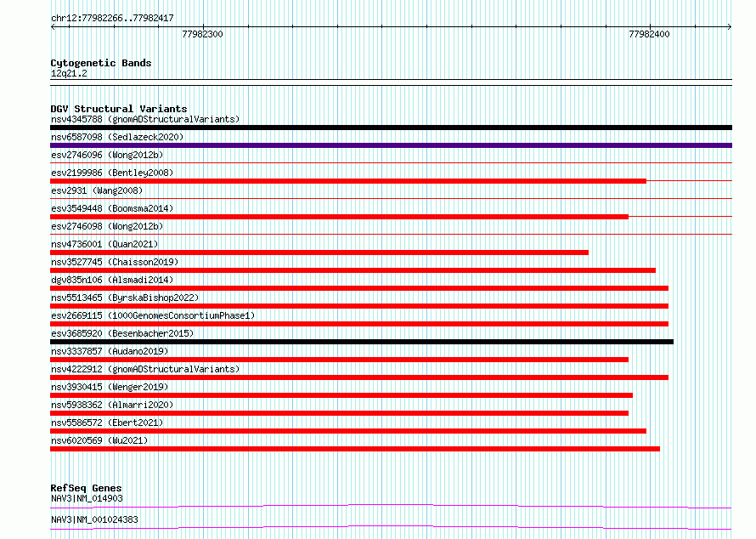Open variant nsv5938362 (Almarri2020) label
This screenshot has height=539, width=756.
tap(112, 405)
